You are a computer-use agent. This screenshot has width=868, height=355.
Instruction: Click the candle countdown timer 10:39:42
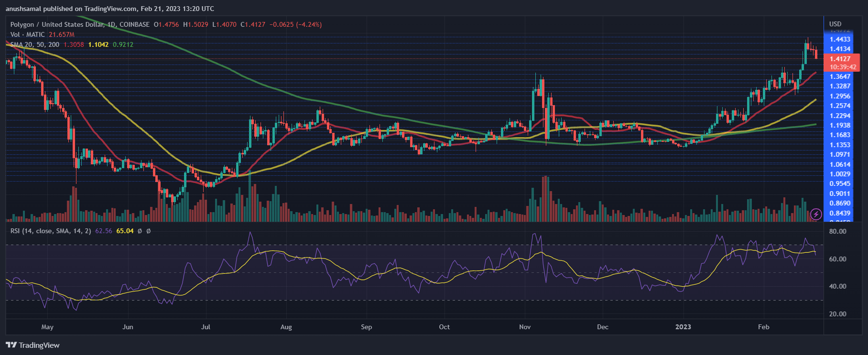pos(843,67)
